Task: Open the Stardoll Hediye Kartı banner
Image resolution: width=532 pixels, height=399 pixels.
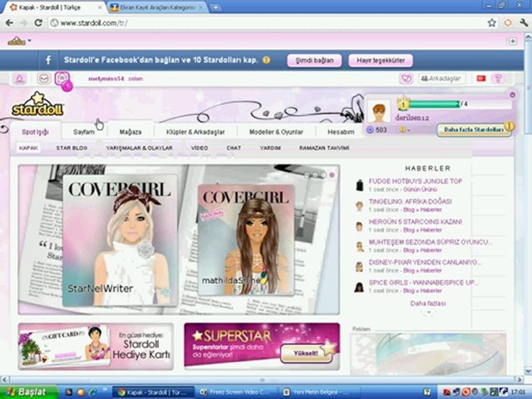Action: 96,346
